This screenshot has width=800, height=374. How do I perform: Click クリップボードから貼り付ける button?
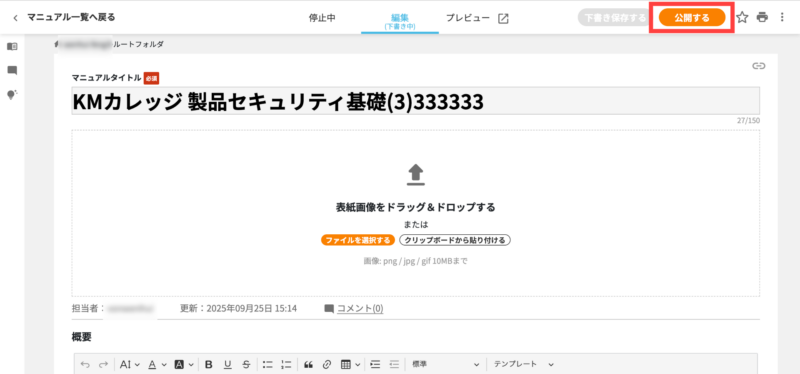pyautogui.click(x=455, y=240)
